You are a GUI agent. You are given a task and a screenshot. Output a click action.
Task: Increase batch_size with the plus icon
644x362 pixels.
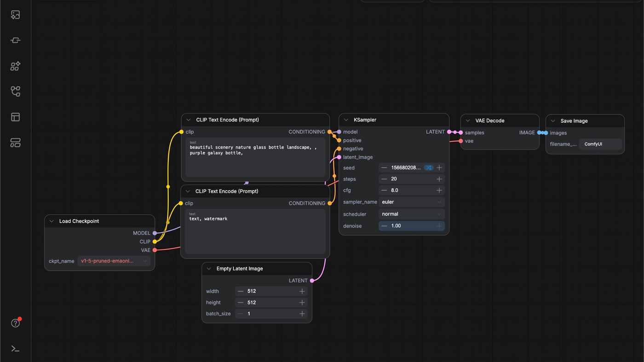click(302, 314)
